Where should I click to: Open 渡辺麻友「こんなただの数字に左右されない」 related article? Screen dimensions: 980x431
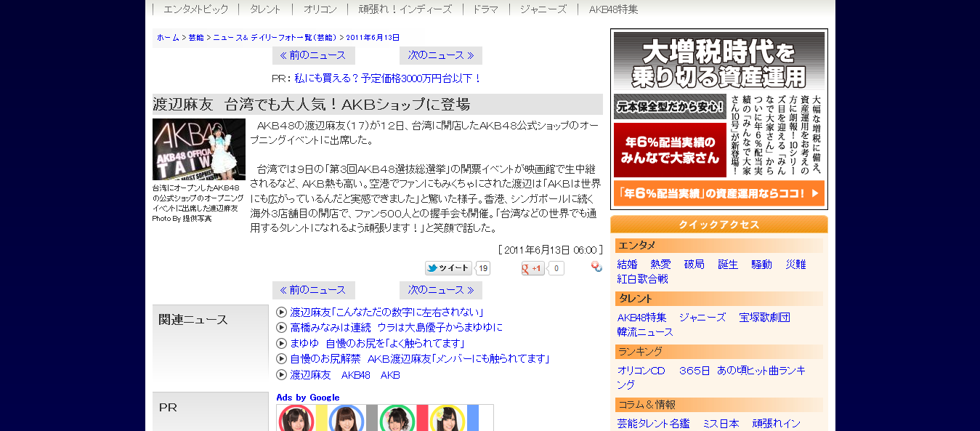(x=386, y=312)
